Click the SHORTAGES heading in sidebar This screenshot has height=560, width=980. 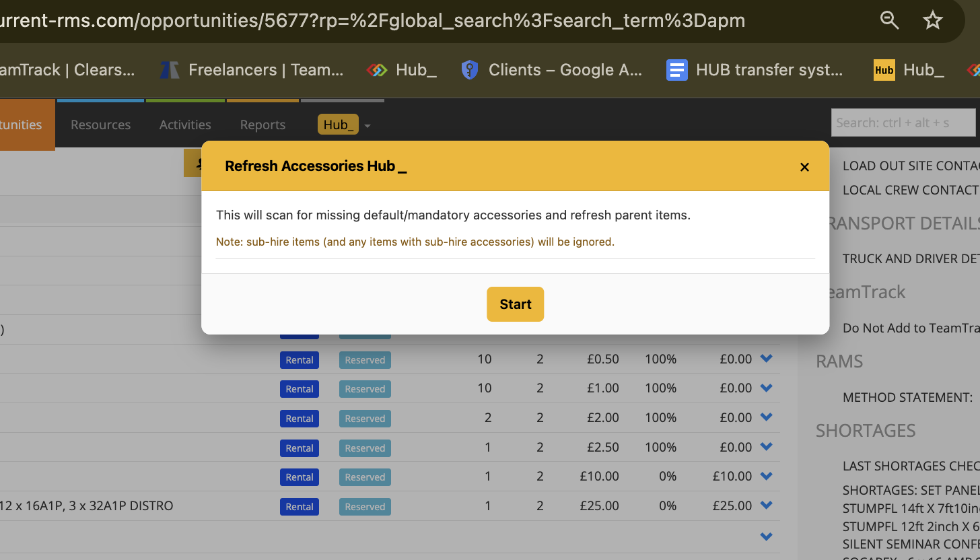(x=866, y=431)
